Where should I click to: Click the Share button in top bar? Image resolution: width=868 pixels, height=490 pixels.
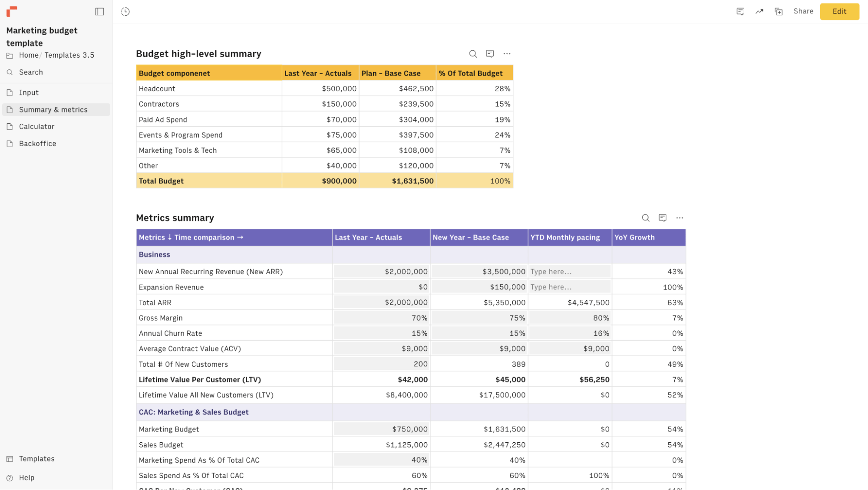coord(803,11)
